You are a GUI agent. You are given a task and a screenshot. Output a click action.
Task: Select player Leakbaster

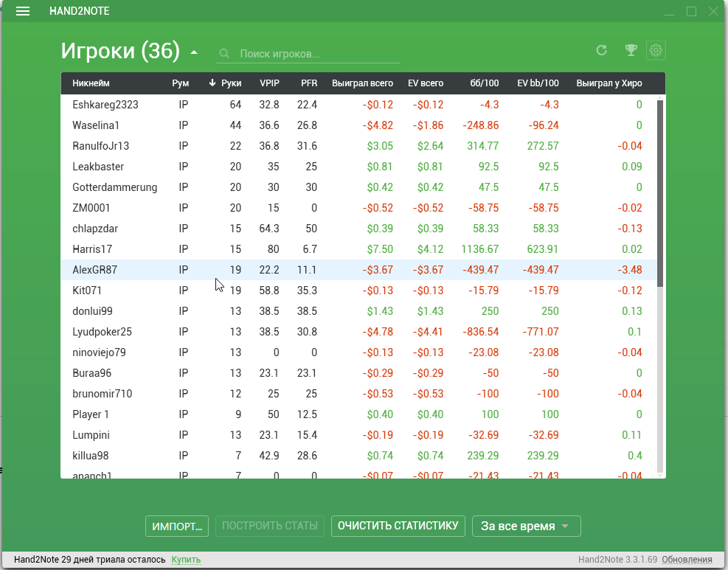[358, 167]
